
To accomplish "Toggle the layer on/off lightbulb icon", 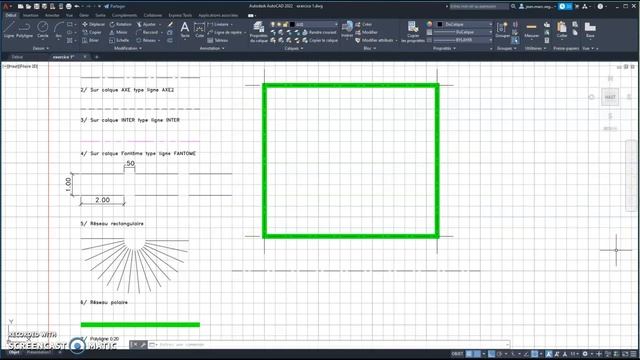I will 273,24.
